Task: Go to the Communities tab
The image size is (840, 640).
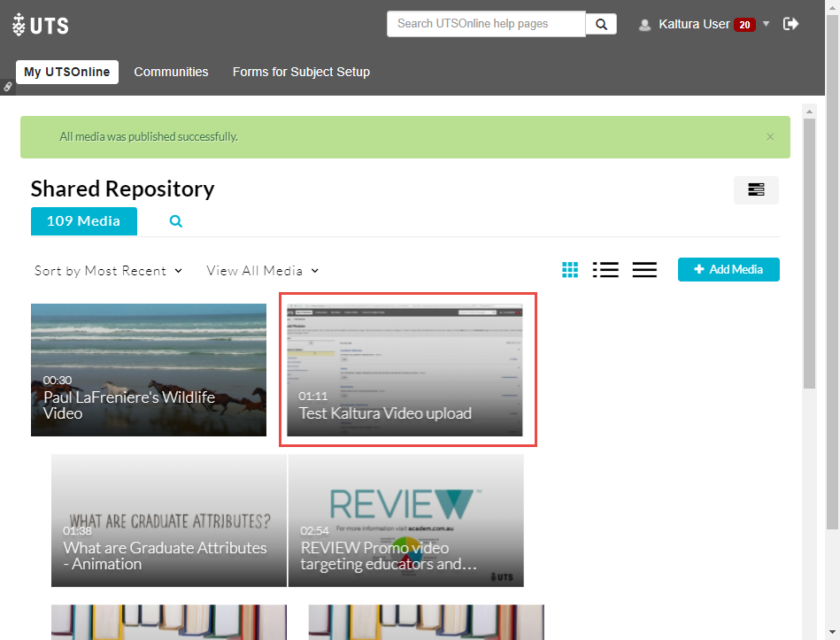Action: tap(171, 72)
